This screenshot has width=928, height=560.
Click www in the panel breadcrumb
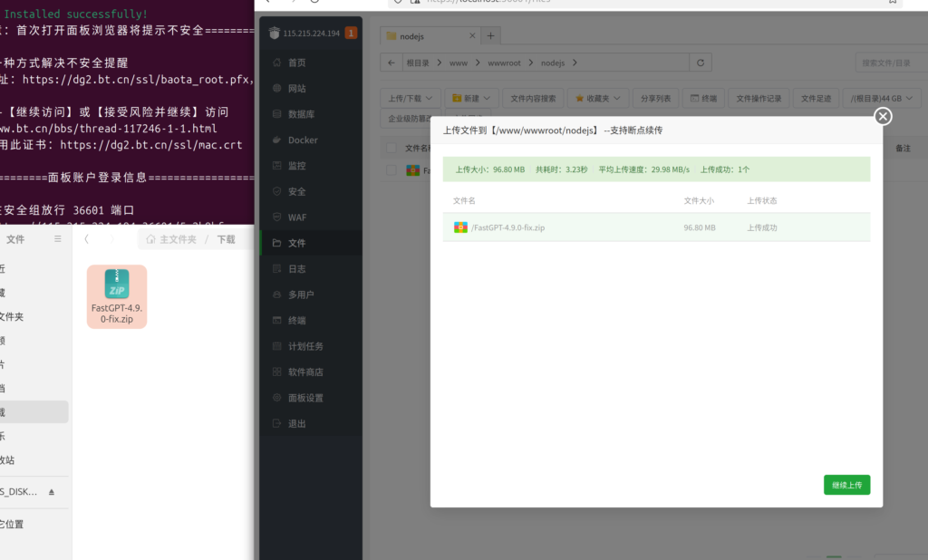(459, 63)
